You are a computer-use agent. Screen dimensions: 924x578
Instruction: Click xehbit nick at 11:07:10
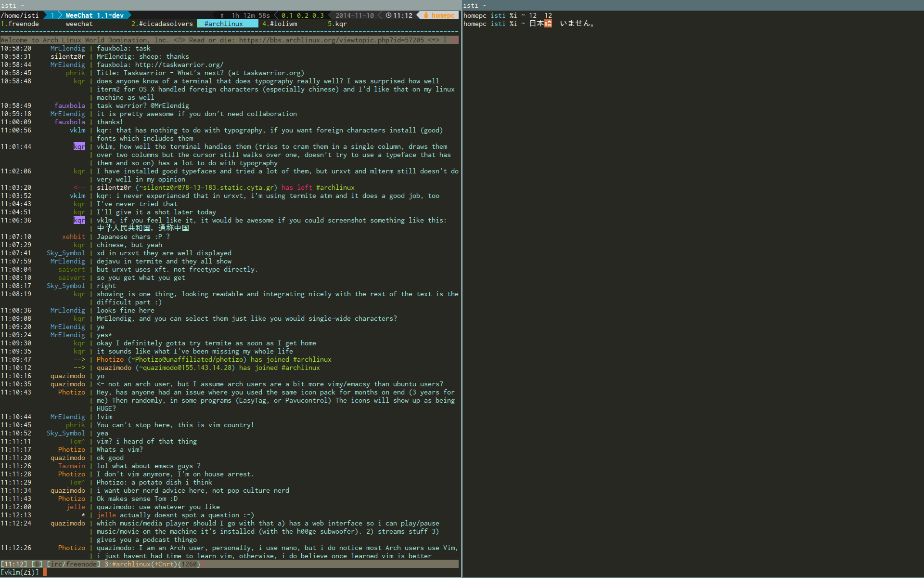click(x=74, y=236)
